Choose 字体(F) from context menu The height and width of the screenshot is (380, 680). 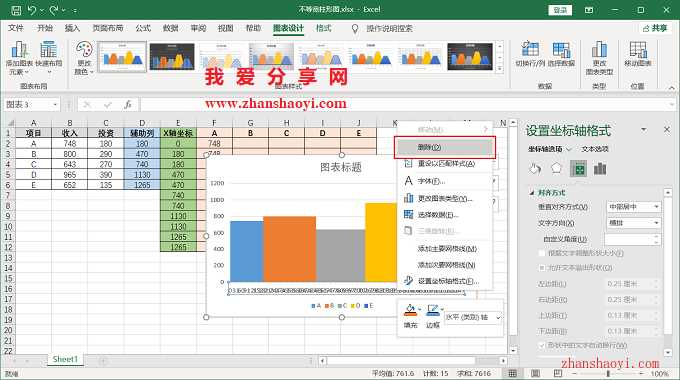pos(445,181)
